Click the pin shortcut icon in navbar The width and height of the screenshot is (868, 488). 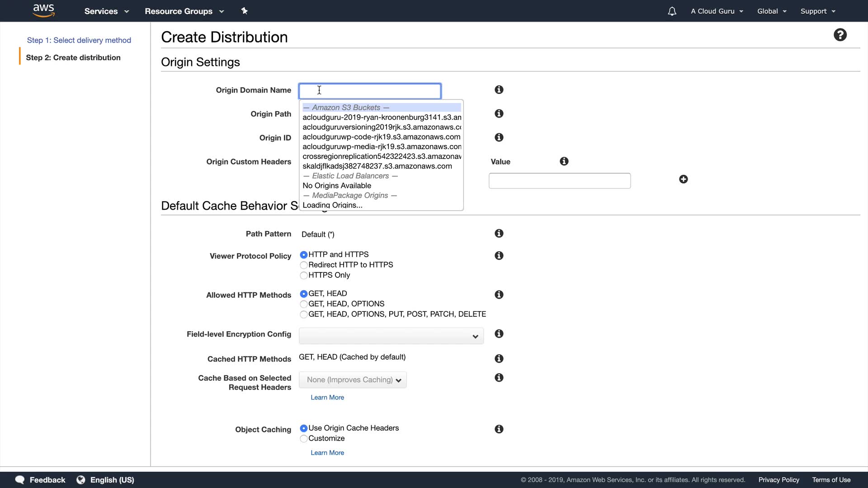coord(244,11)
